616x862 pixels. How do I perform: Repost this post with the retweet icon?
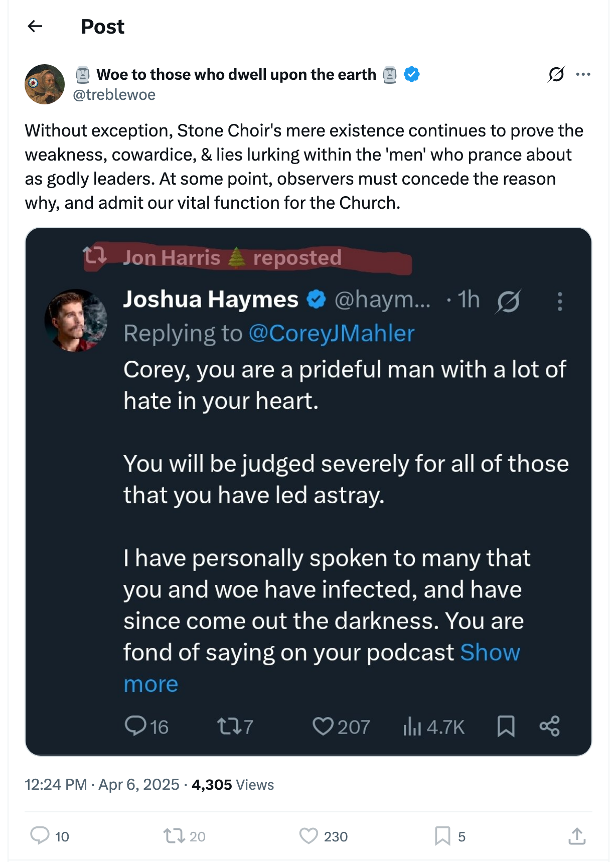coord(174,836)
